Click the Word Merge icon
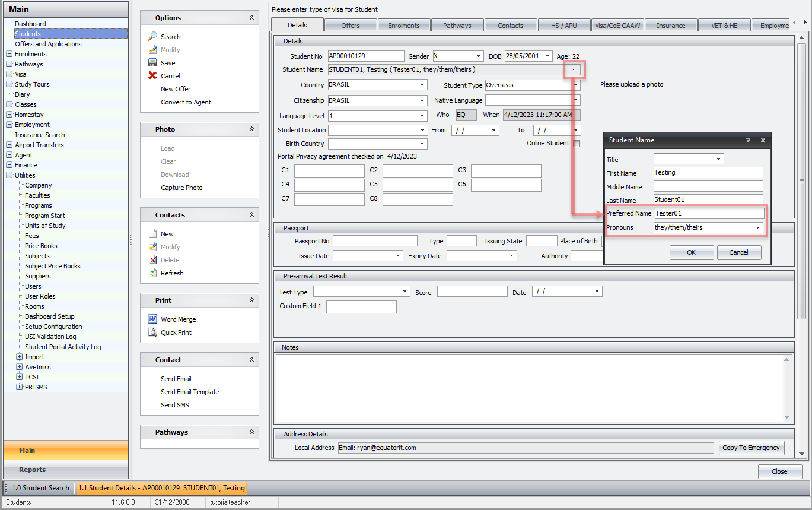Screen dimensions: 812x510 pyautogui.click(x=152, y=319)
